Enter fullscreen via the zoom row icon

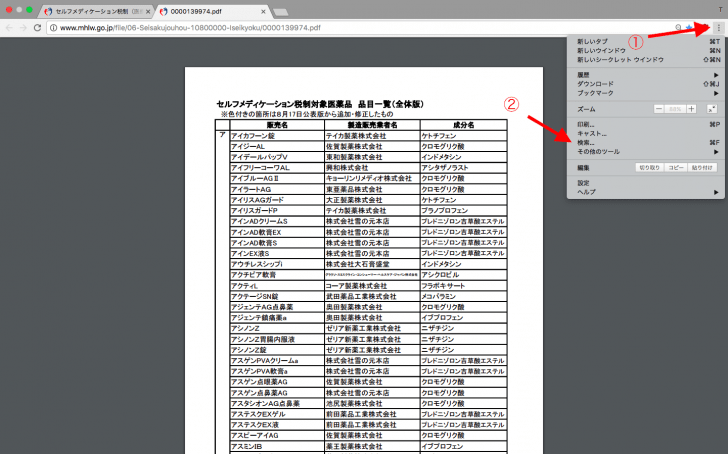[712, 109]
